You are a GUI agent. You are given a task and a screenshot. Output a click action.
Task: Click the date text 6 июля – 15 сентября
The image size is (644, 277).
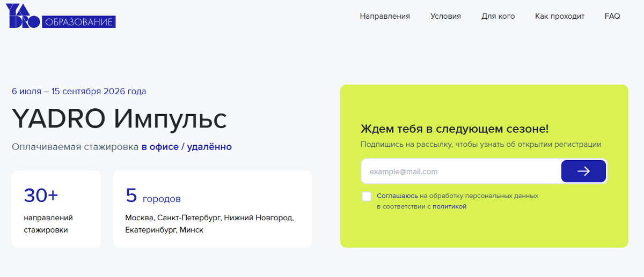[79, 92]
